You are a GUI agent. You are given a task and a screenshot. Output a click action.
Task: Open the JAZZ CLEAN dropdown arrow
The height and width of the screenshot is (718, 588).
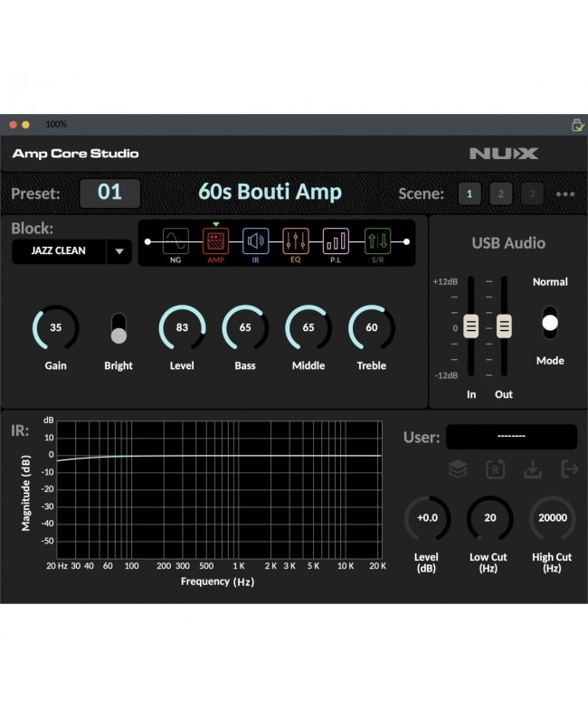pyautogui.click(x=119, y=251)
